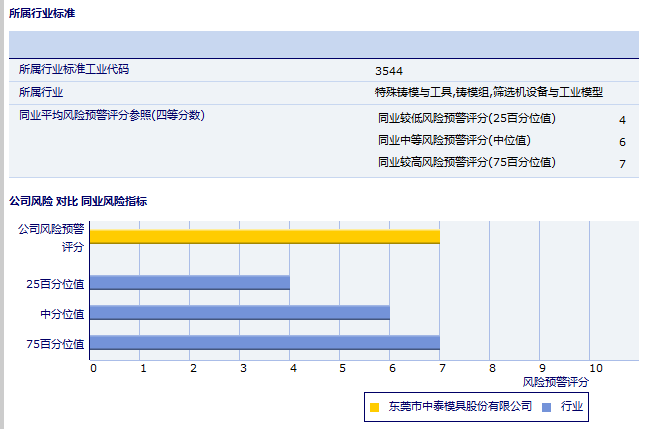Click the 同业中等风险预警评分(中位值) entry
The height and width of the screenshot is (429, 655).
coord(453,140)
